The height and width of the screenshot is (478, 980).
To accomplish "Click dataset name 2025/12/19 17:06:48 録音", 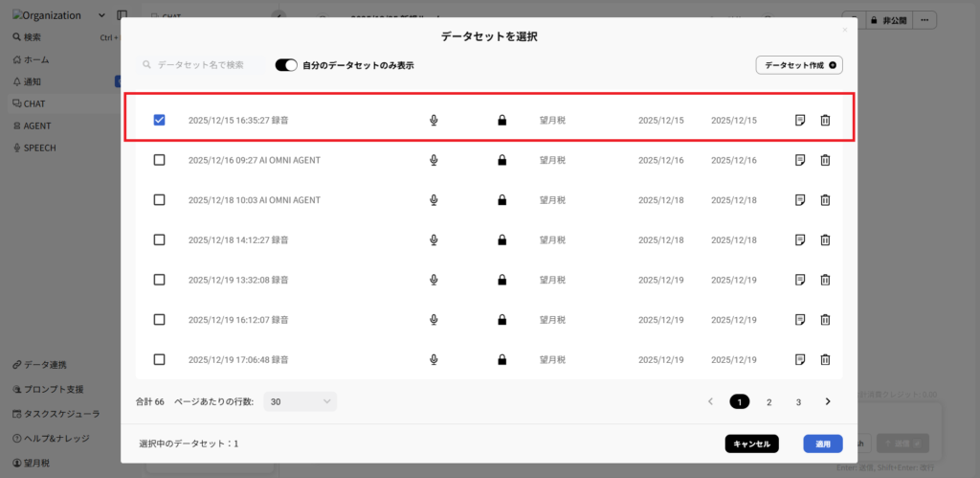I will point(238,360).
